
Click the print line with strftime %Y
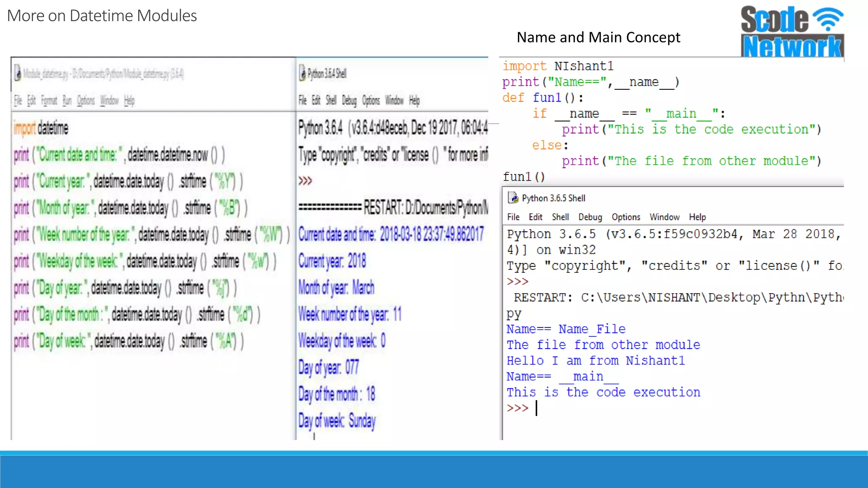point(128,181)
